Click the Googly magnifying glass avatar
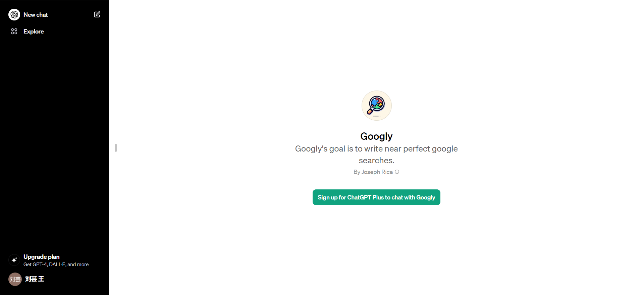Viewport: 644px width, 295px height. point(376,106)
